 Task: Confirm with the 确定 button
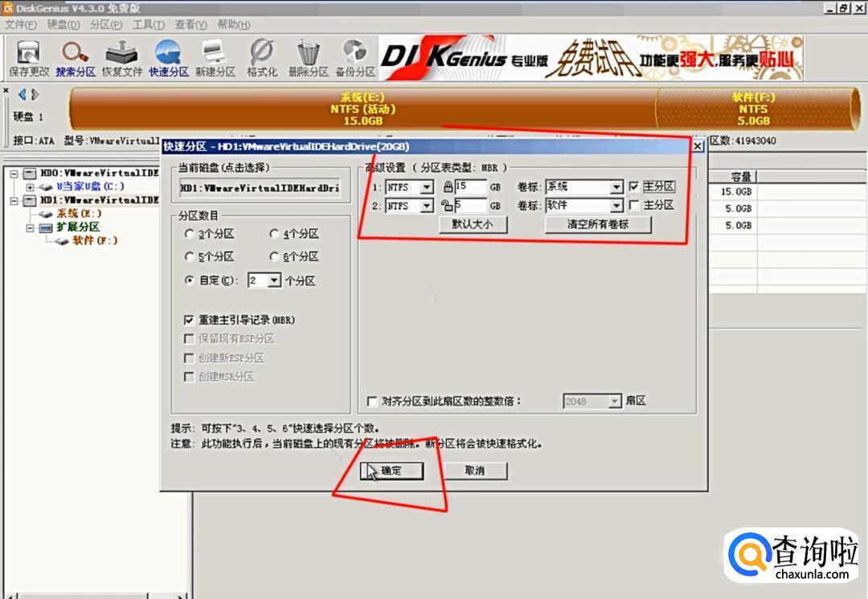click(391, 471)
